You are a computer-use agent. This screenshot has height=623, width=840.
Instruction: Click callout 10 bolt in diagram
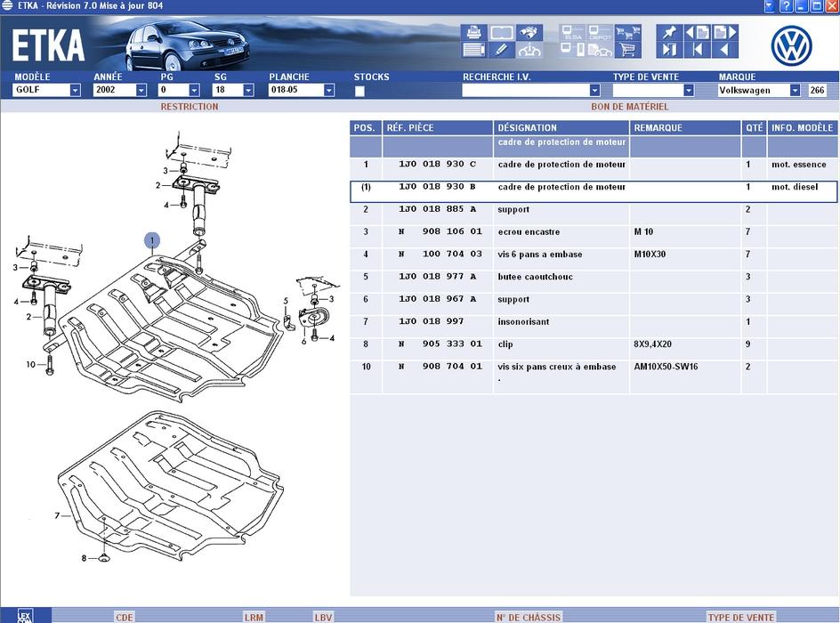click(30, 364)
